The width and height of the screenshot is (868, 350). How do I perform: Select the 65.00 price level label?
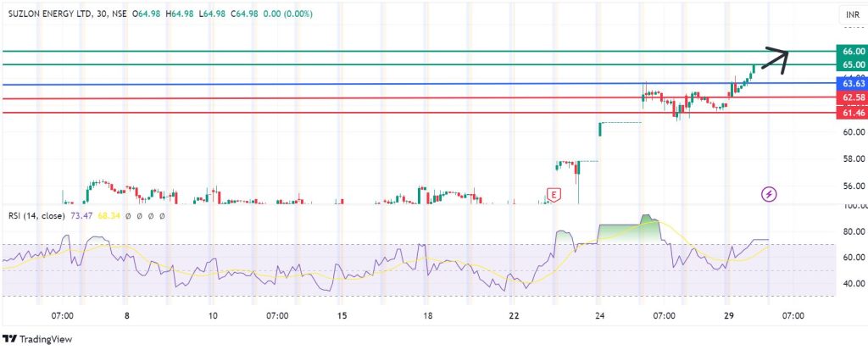point(852,64)
